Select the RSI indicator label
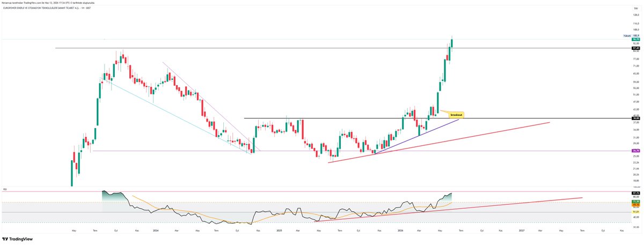The width and height of the screenshot is (644, 245). coord(5,189)
